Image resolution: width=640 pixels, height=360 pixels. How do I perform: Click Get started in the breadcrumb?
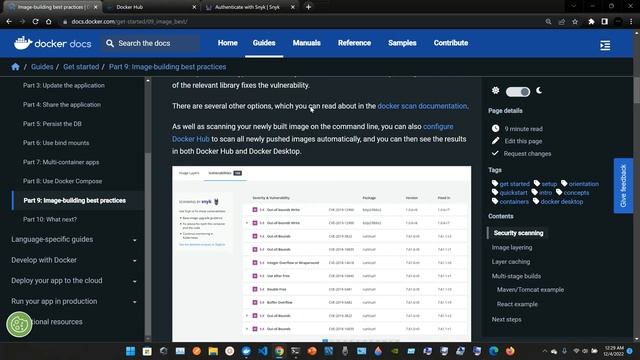point(81,67)
